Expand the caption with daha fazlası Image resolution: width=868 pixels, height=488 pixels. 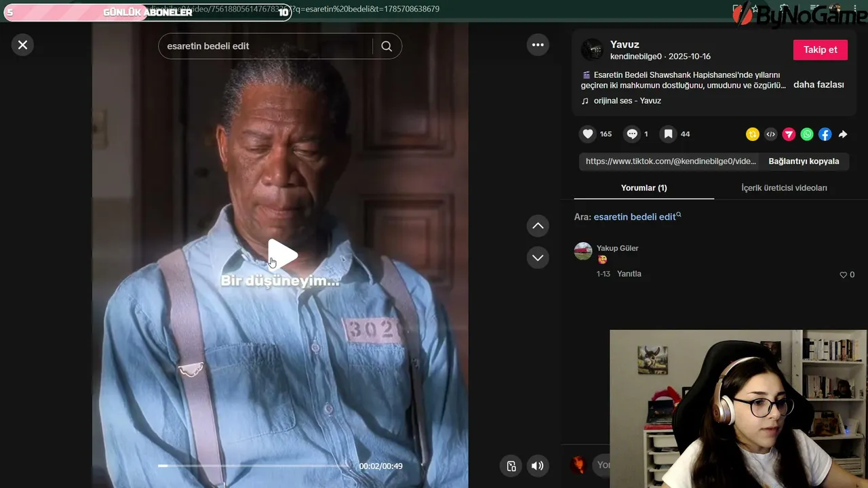[x=818, y=85]
